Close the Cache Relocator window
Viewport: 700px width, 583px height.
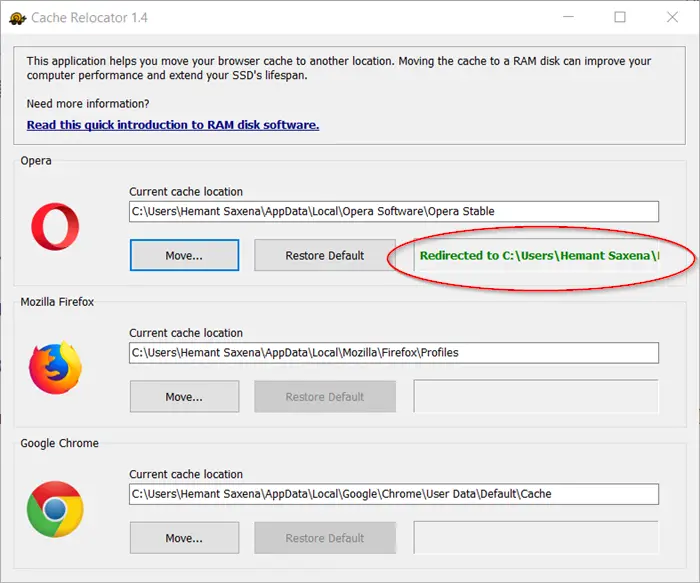pos(672,17)
